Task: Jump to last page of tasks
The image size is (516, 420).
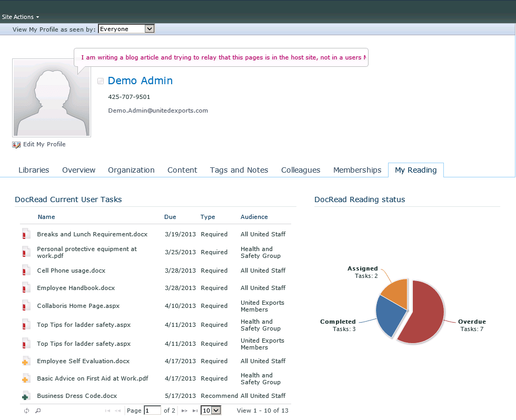Action: pos(195,411)
